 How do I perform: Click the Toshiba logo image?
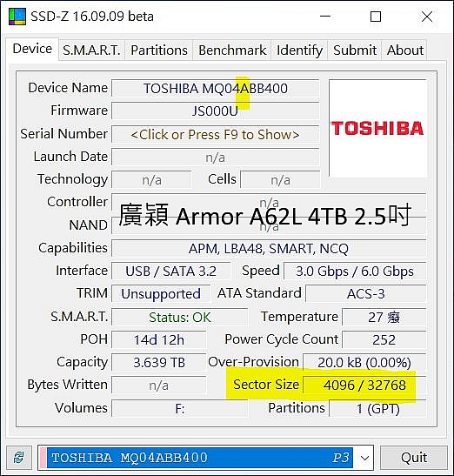point(377,129)
